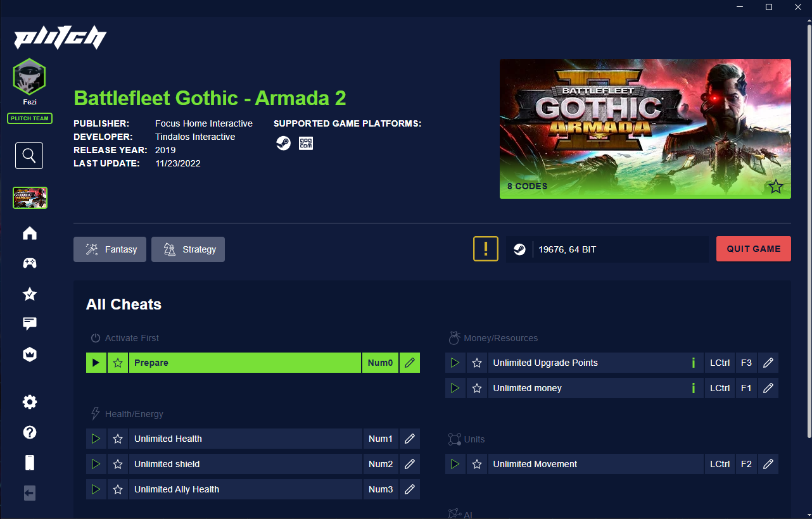The width and height of the screenshot is (812, 519).
Task: Favorite the Prepare cheat star
Action: pos(118,363)
